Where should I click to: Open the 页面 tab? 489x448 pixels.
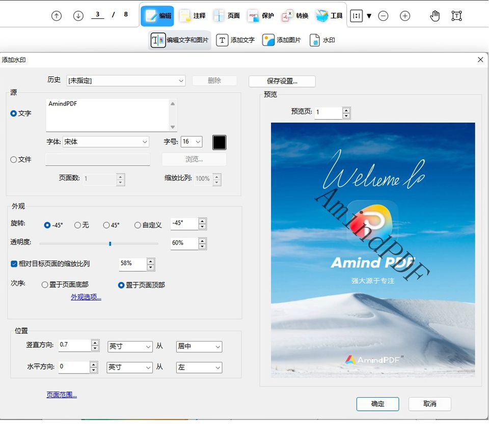pos(226,16)
